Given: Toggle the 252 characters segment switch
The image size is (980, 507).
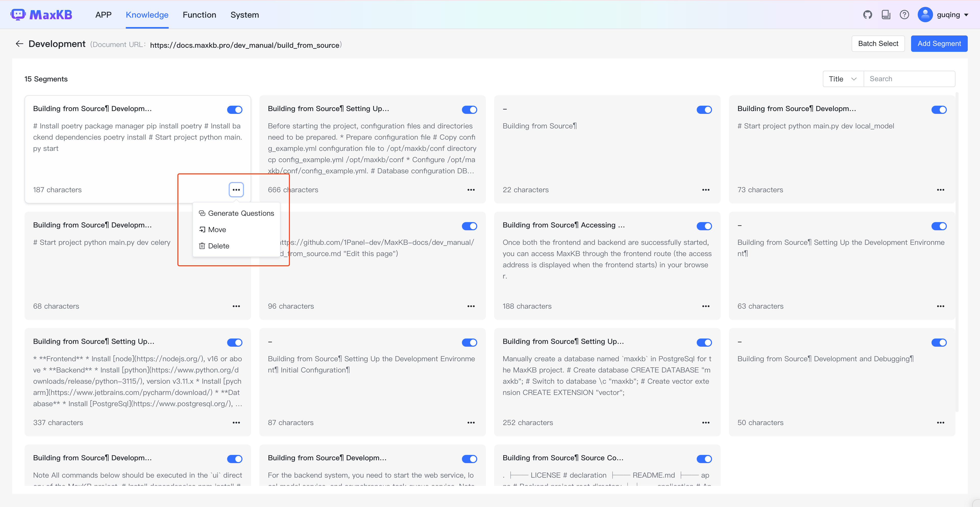Looking at the screenshot, I should click(x=704, y=343).
